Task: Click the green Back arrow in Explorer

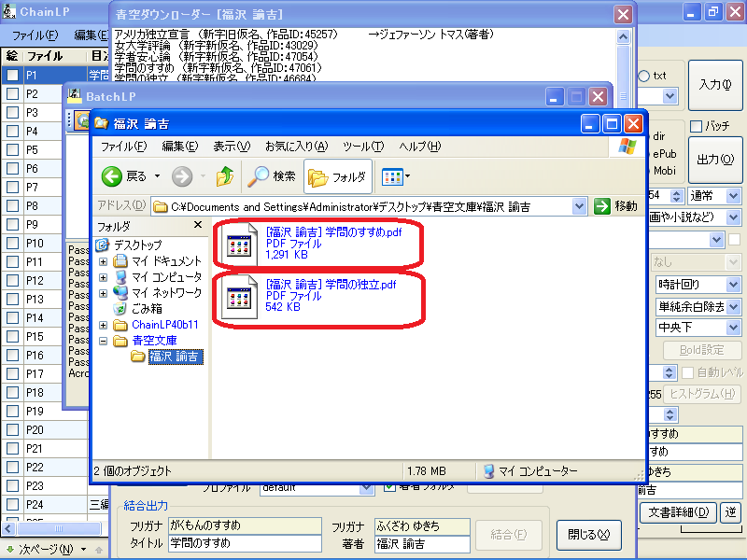Action: (x=111, y=176)
